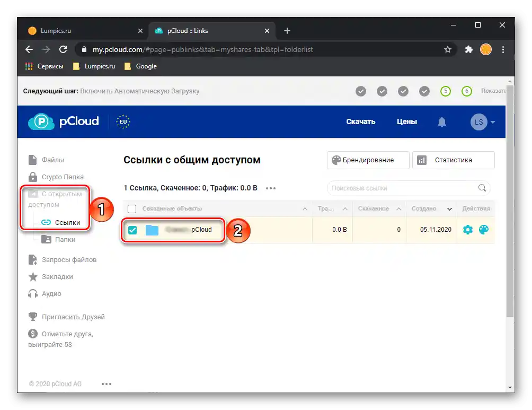This screenshot has height=410, width=532.
Task: Close the Lumpics.ru tab
Action: click(140, 31)
